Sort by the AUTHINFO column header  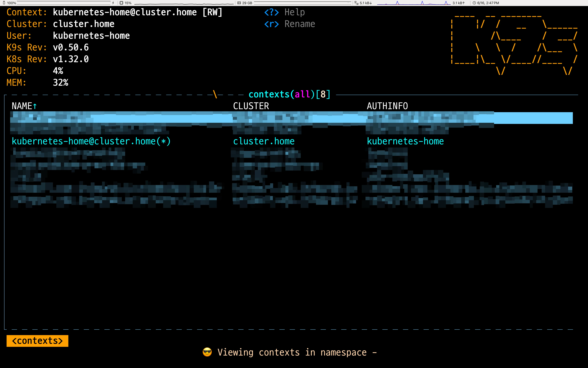387,106
